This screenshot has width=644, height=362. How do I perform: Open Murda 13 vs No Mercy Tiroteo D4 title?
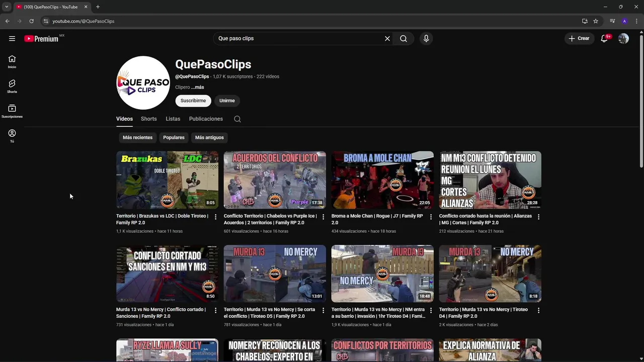click(484, 313)
